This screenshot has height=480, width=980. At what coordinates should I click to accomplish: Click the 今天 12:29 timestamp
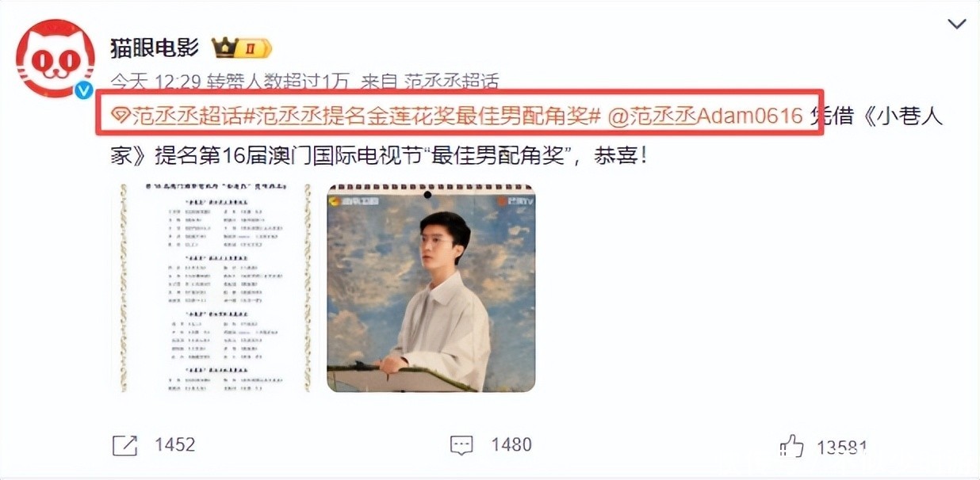point(155,82)
